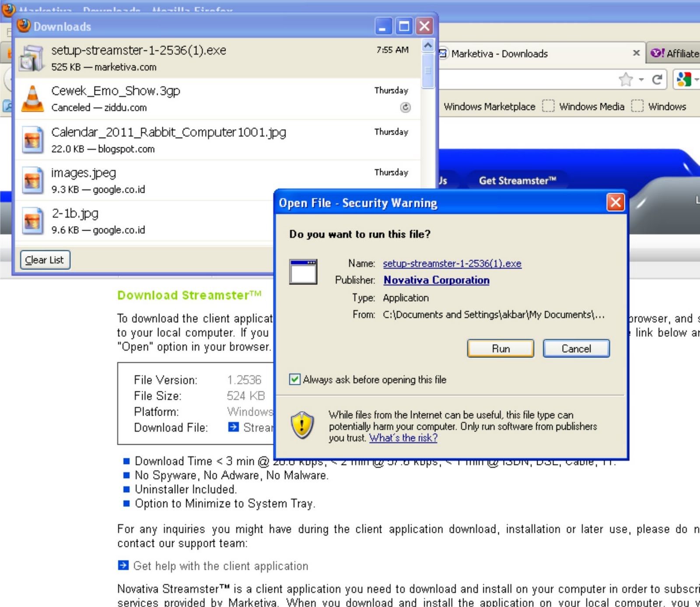Reload the Marketiva page in Firefox
Screen dimensions: 700x607
[x=656, y=80]
